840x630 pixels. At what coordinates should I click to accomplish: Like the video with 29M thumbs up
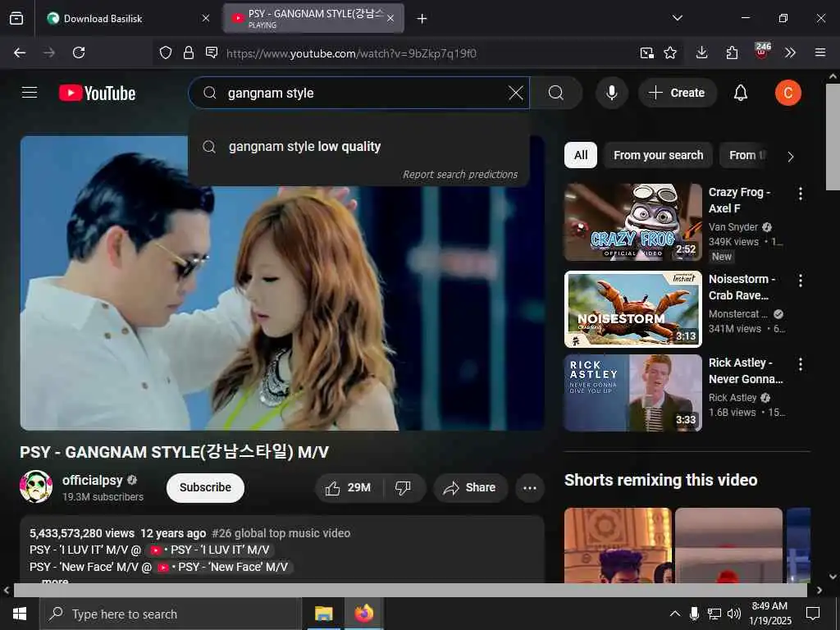[348, 487]
